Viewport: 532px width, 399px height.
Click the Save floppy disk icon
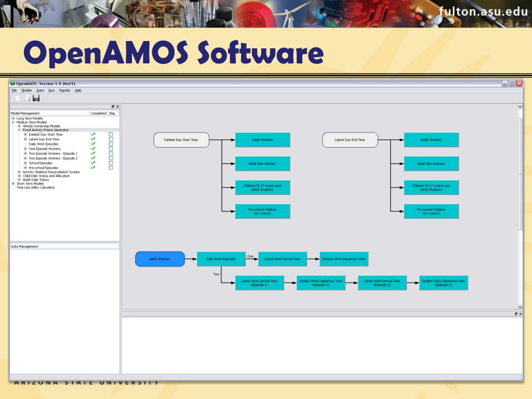point(36,98)
